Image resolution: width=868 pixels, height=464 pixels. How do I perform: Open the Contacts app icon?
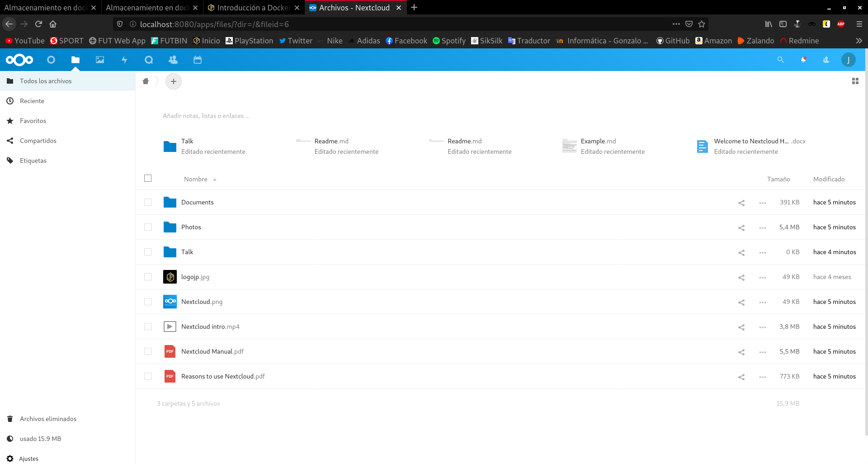coord(173,60)
